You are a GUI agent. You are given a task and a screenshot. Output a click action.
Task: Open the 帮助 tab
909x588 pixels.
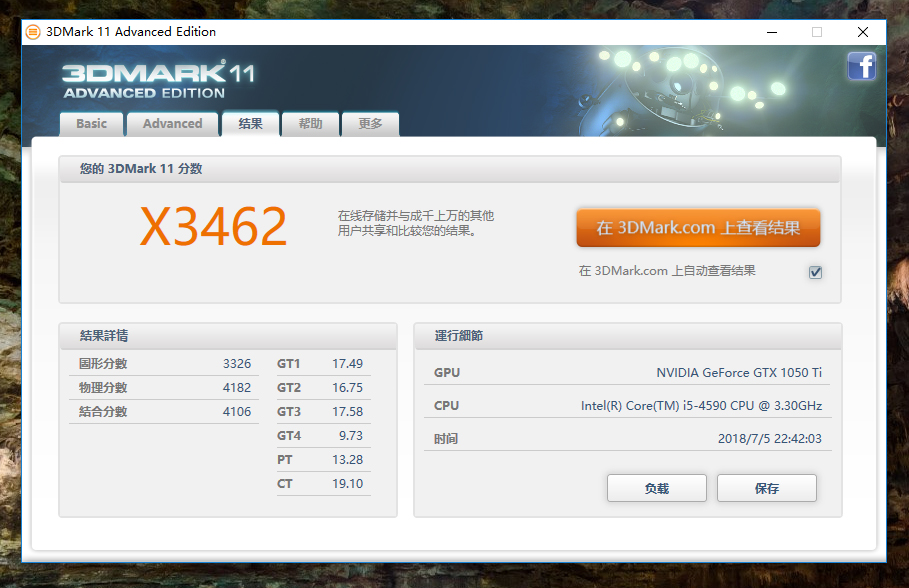(x=310, y=124)
